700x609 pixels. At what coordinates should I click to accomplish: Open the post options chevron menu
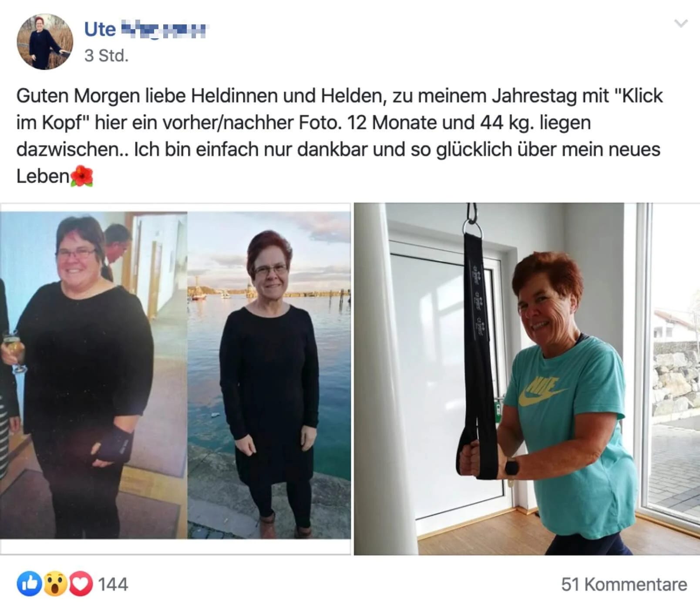pyautogui.click(x=680, y=23)
